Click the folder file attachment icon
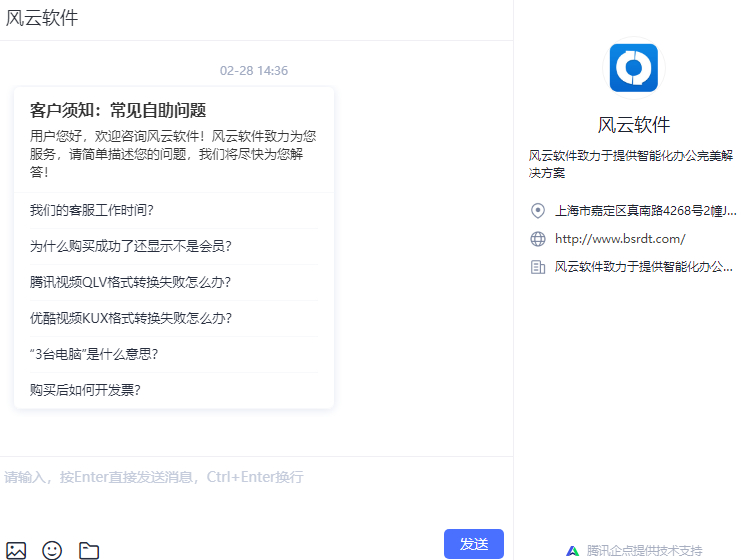The image size is (747, 560). coord(89,550)
